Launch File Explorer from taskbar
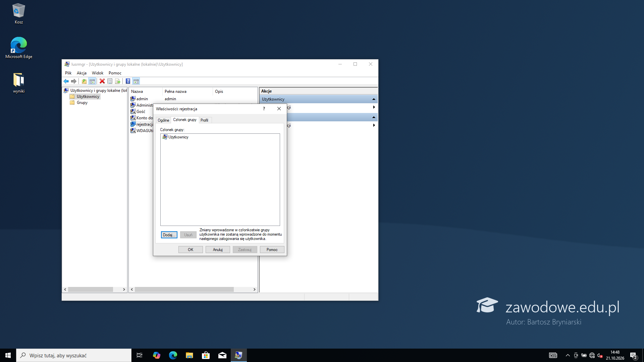This screenshot has width=644, height=362. (190, 355)
